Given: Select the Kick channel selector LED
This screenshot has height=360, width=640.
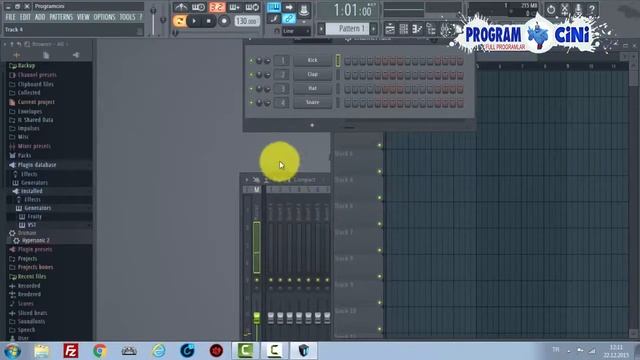Looking at the screenshot, I should pos(338,60).
